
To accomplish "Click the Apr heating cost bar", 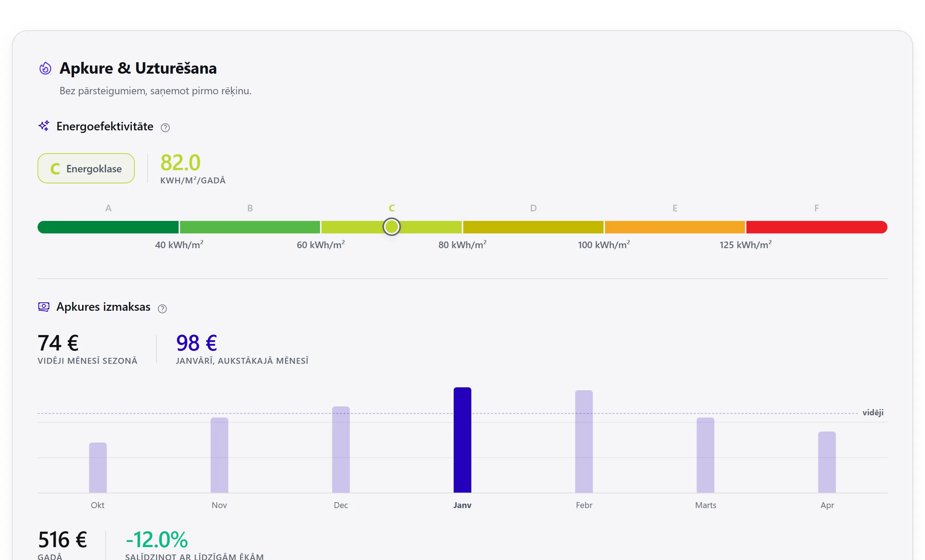I will [x=827, y=462].
